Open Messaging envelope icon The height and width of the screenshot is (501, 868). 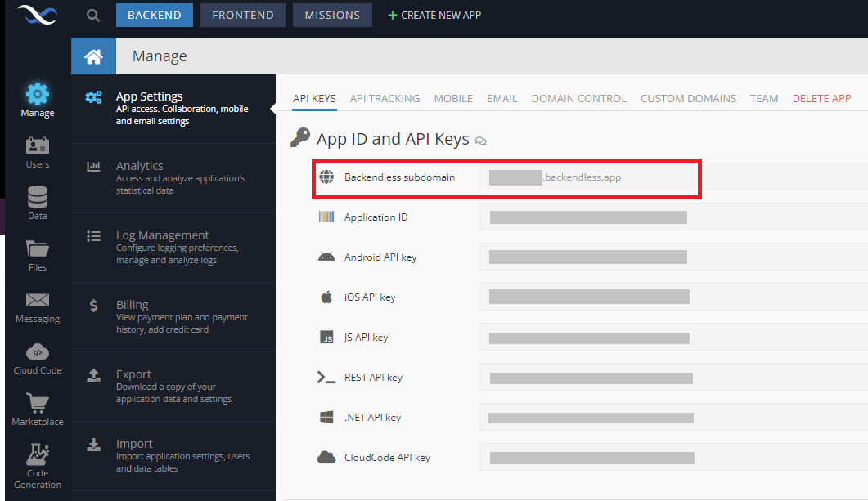coord(37,300)
